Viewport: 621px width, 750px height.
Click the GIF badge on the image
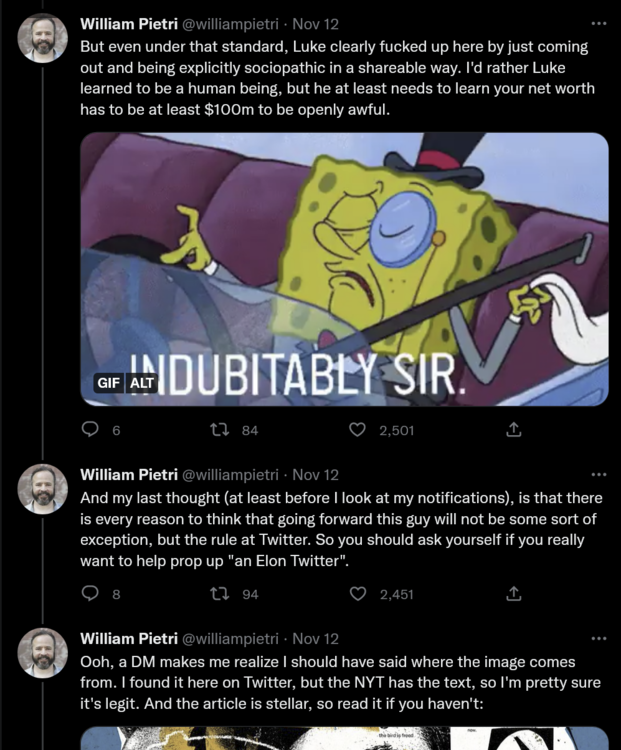coord(107,382)
